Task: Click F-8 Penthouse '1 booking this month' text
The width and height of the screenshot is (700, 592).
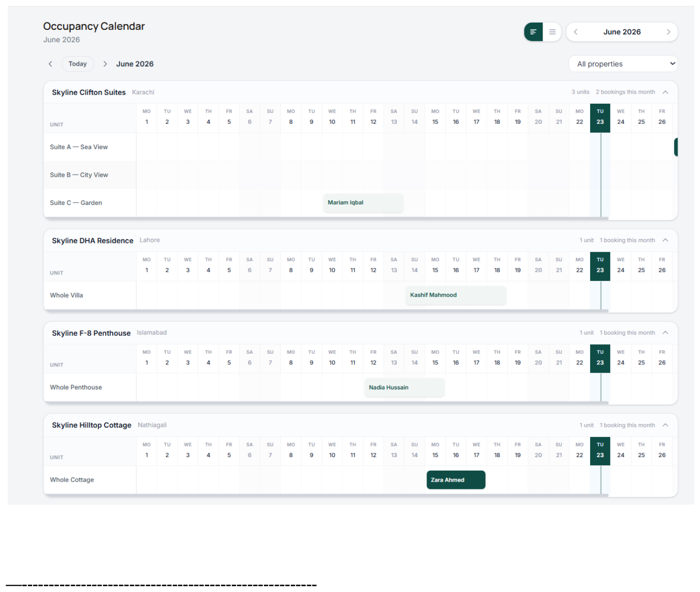Action: pos(627,333)
